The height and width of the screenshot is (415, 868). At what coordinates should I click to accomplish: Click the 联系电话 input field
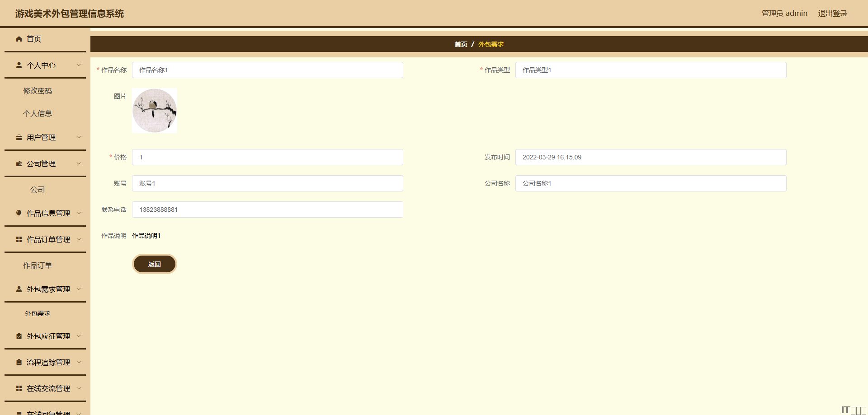click(267, 210)
